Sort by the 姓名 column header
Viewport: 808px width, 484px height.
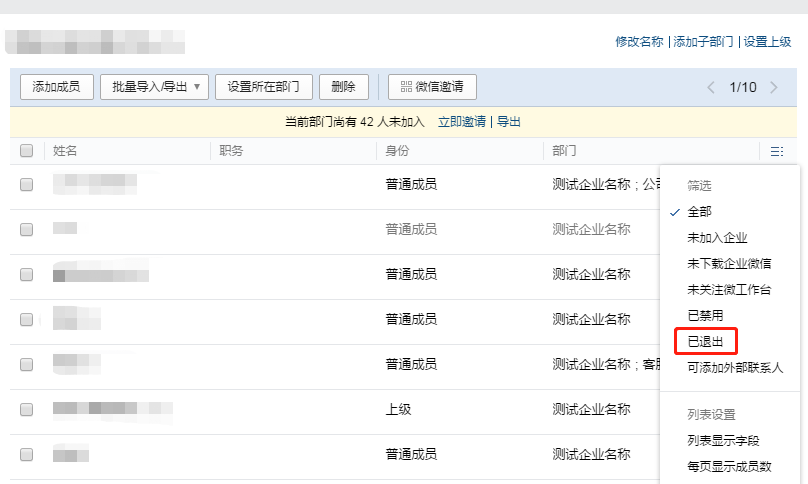65,151
